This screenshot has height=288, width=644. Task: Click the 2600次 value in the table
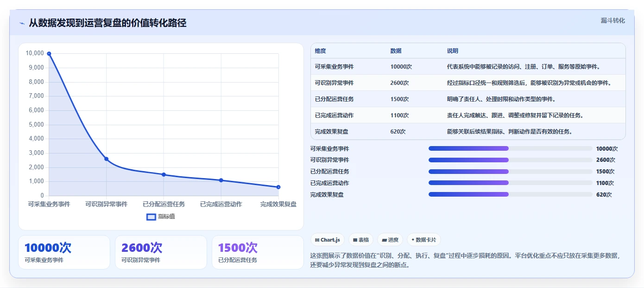click(x=399, y=83)
